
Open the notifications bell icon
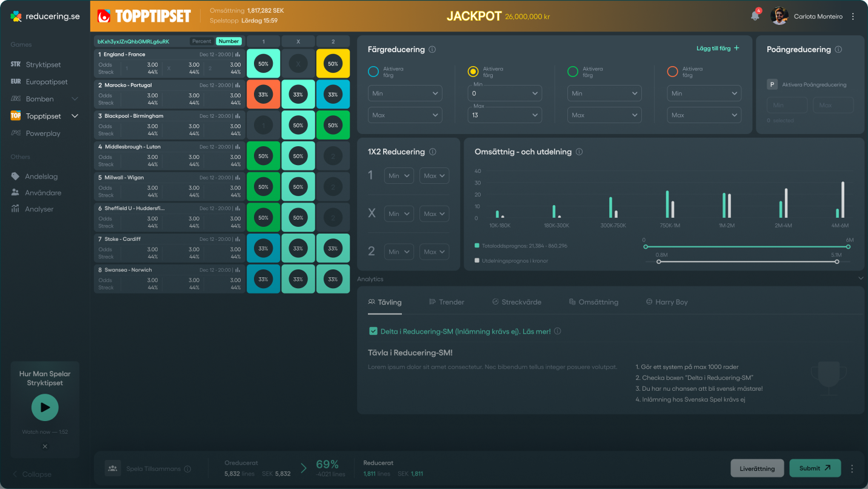coord(755,16)
